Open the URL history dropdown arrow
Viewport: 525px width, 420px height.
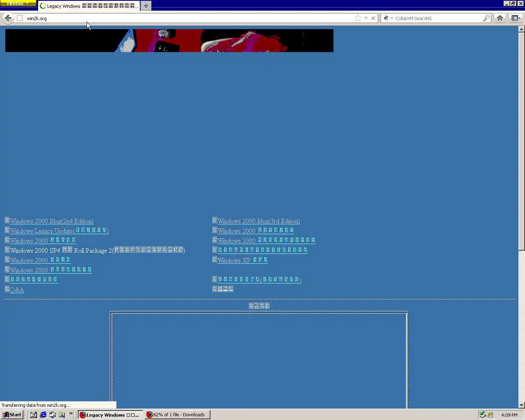(366, 18)
